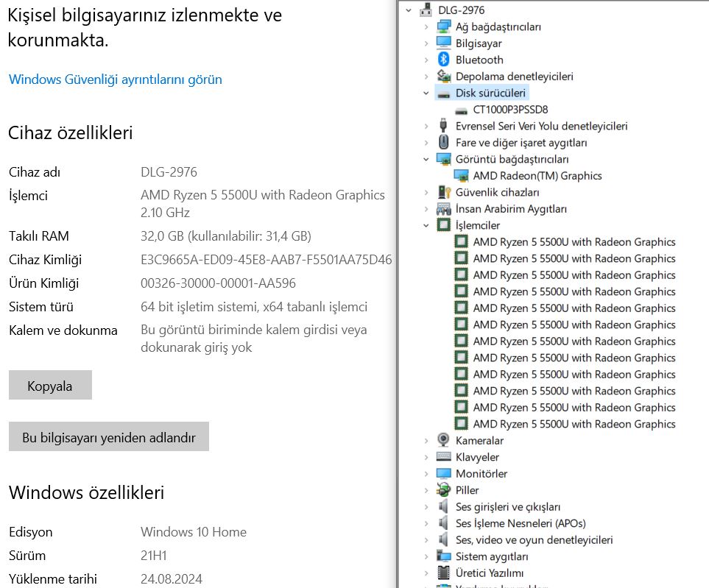Click the Bilgisayar monitor icon
This screenshot has height=588, width=709.
tap(443, 43)
